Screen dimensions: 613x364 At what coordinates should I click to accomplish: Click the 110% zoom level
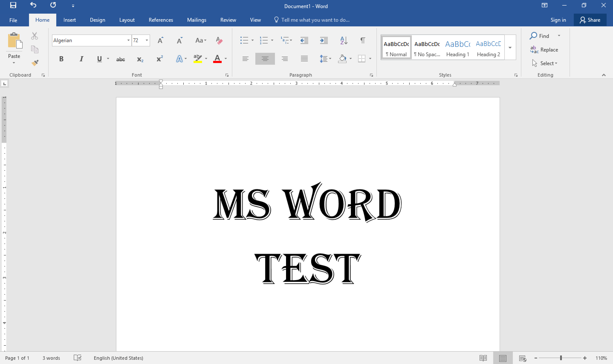click(x=601, y=358)
